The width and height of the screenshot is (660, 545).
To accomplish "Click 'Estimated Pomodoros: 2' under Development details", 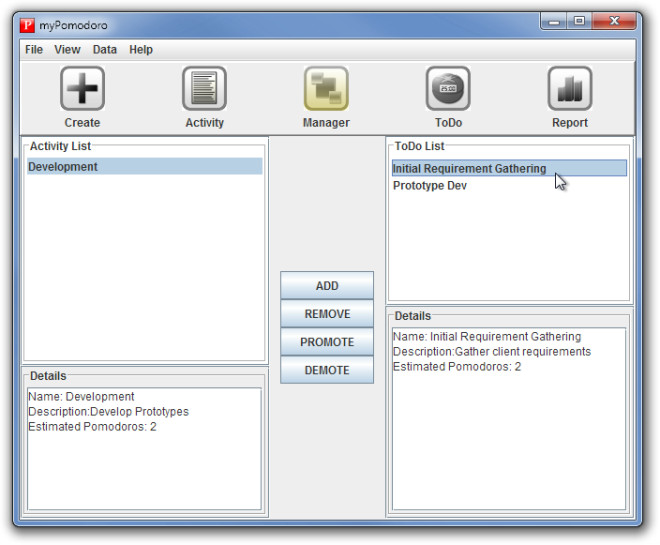I will coord(92,427).
